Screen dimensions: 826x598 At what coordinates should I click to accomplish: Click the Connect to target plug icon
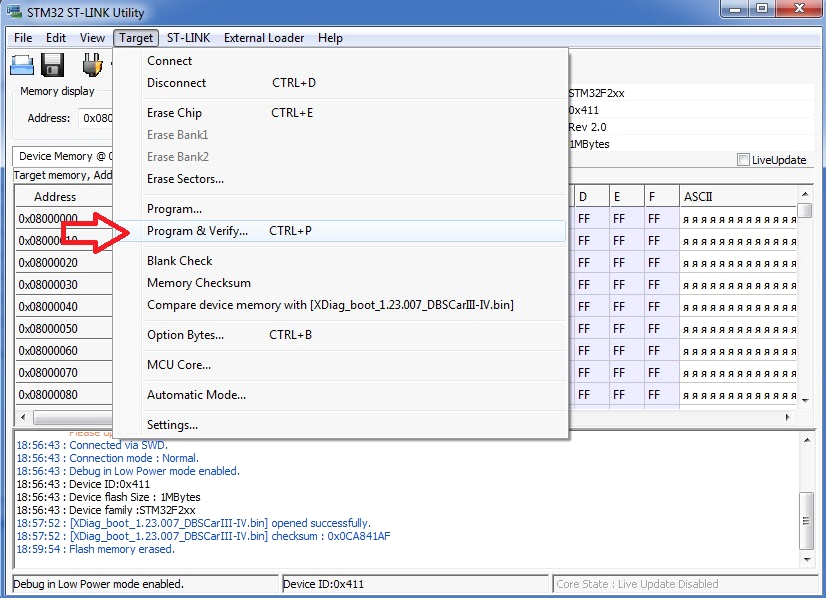click(x=93, y=65)
